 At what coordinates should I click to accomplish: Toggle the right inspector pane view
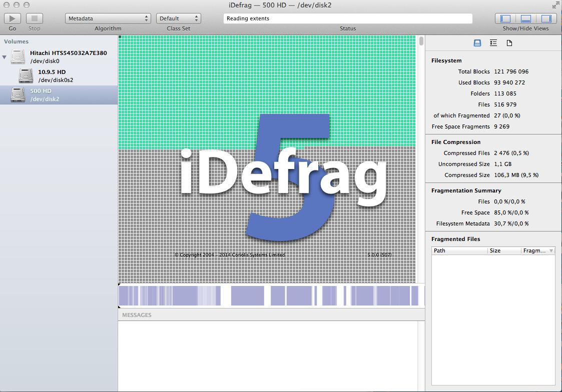(546, 18)
